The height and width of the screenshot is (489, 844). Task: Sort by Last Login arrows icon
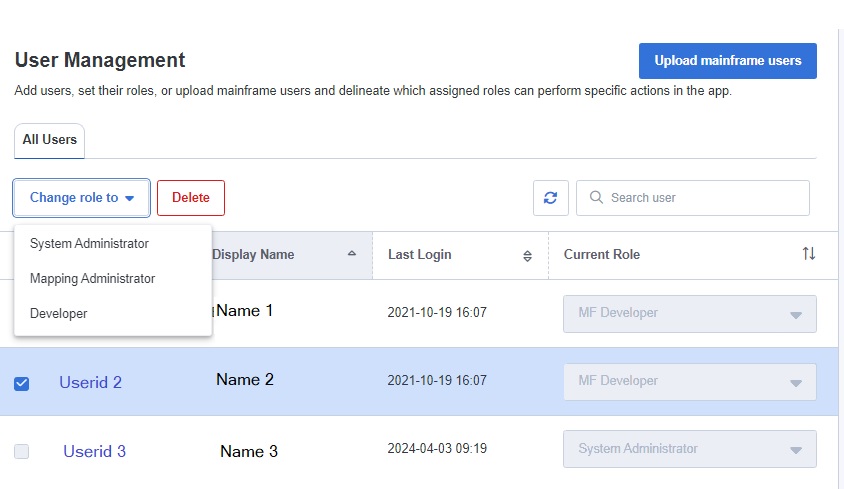click(528, 256)
